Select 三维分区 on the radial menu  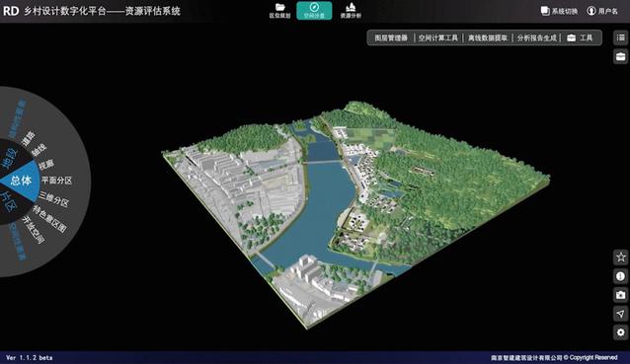click(x=54, y=199)
